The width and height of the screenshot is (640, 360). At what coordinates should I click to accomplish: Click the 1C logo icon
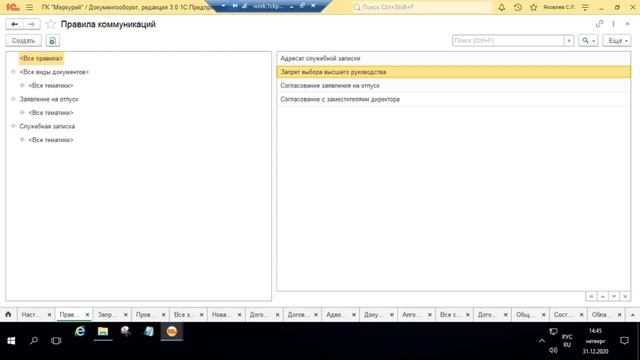click(13, 7)
